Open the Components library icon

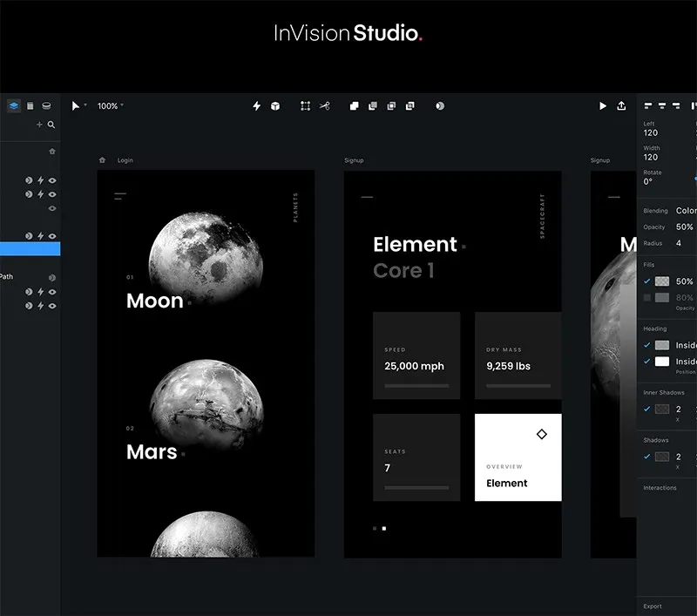tap(45, 105)
